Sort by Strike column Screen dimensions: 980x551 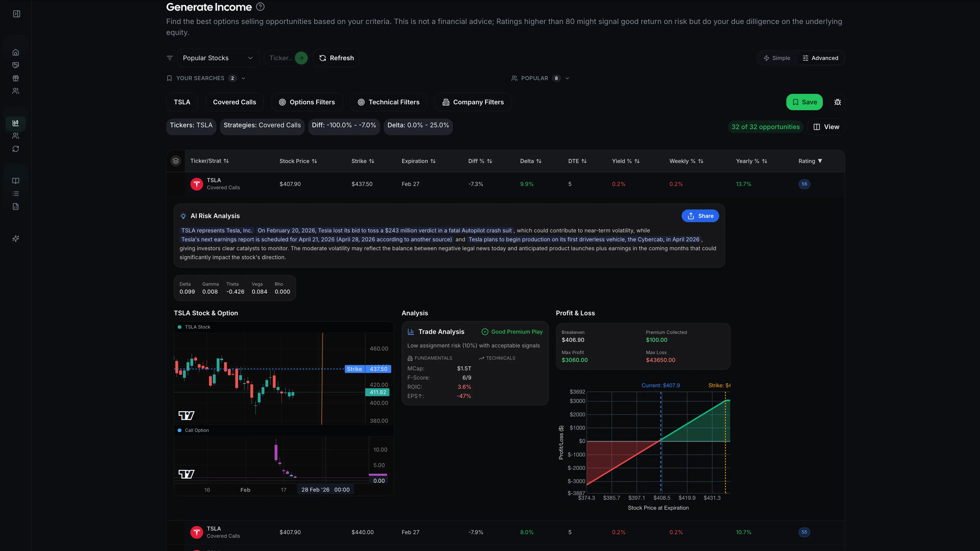[x=363, y=161]
